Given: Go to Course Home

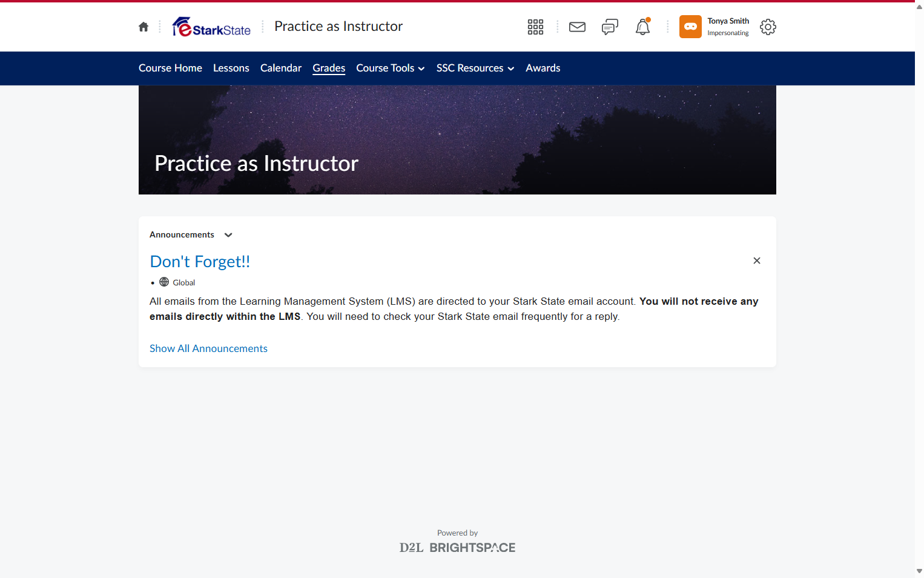Looking at the screenshot, I should [170, 68].
